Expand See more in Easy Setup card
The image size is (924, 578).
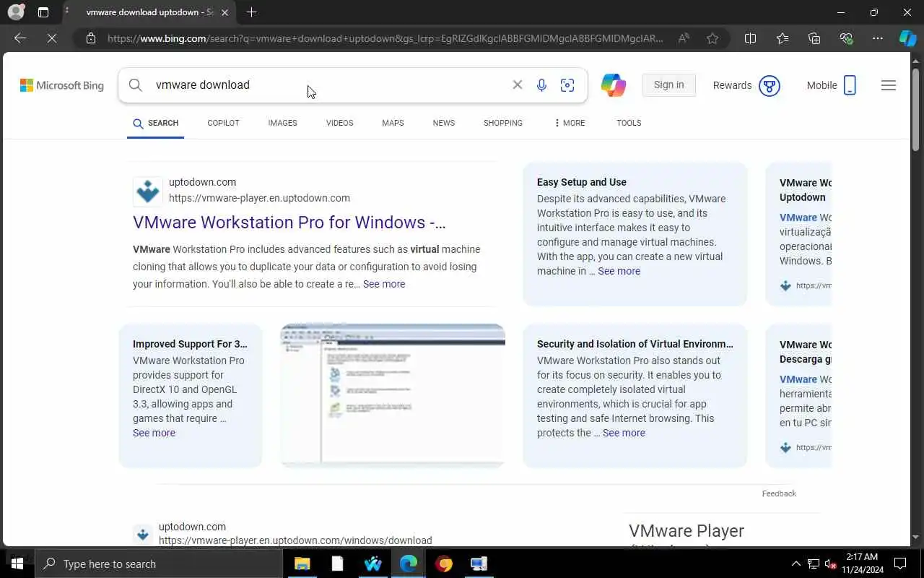(x=619, y=271)
